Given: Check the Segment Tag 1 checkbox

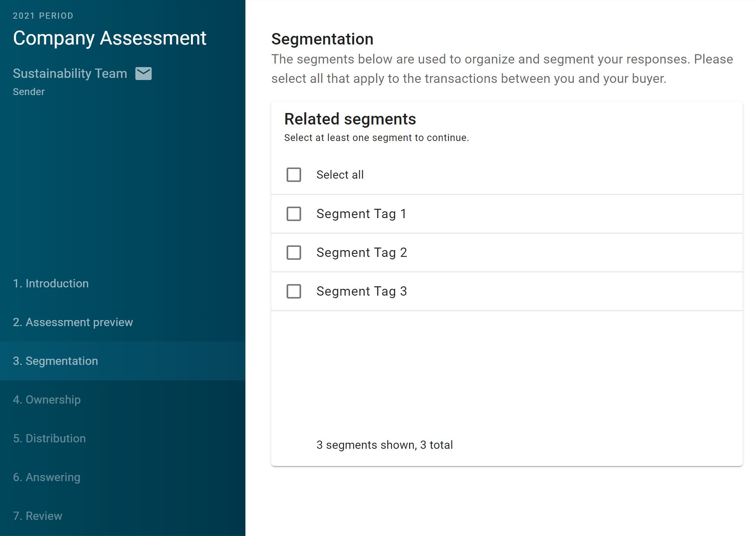Looking at the screenshot, I should tap(294, 214).
